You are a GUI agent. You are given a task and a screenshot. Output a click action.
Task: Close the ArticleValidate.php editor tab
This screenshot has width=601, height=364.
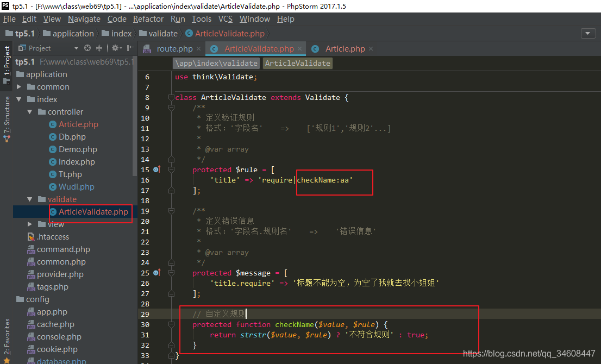point(300,49)
